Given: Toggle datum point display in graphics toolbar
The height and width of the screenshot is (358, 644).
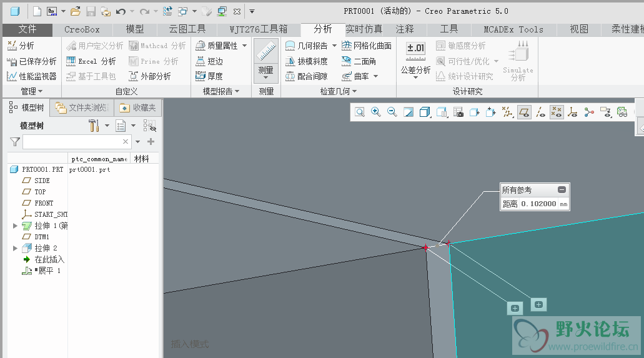Looking at the screenshot, I should pos(557,112).
